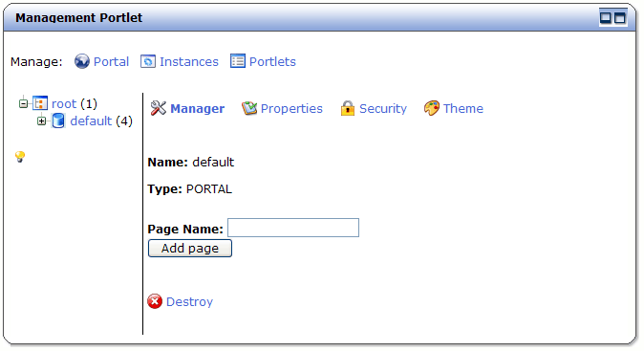Click the Manager wrench and screwdriver icon
644x351 pixels.
click(x=158, y=108)
